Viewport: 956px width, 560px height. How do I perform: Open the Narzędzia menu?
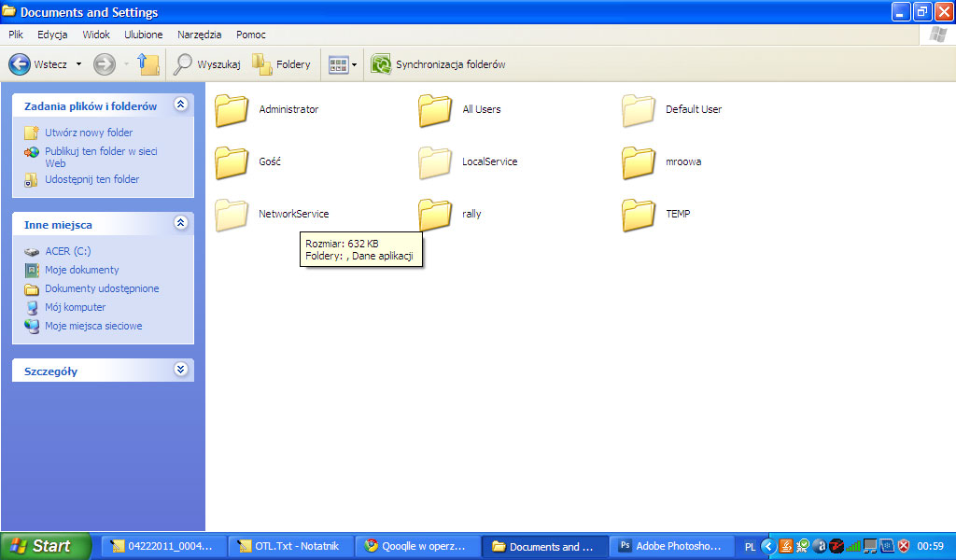200,35
